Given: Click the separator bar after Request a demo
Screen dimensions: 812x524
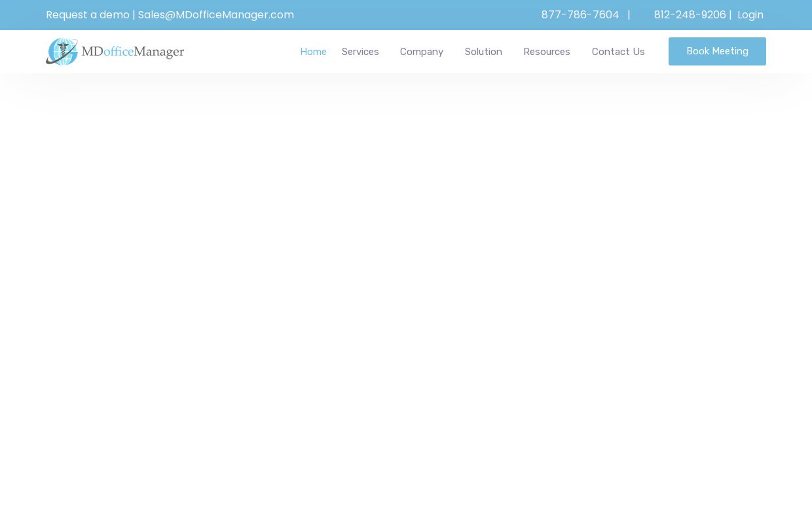Looking at the screenshot, I should pos(134,15).
